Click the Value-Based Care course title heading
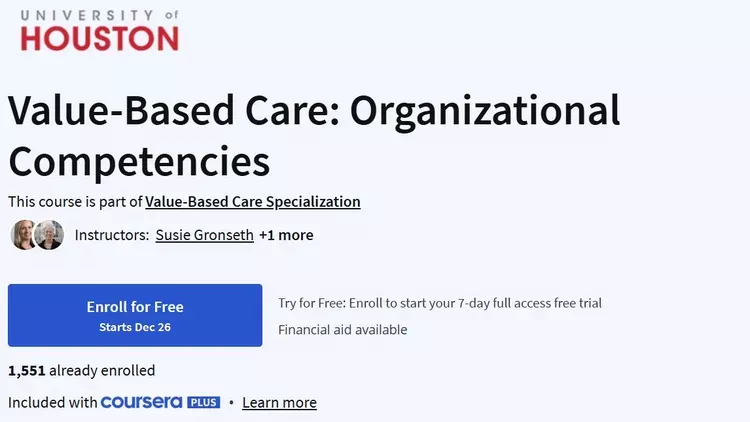Screen dimensions: 750x422 pyautogui.click(x=314, y=135)
